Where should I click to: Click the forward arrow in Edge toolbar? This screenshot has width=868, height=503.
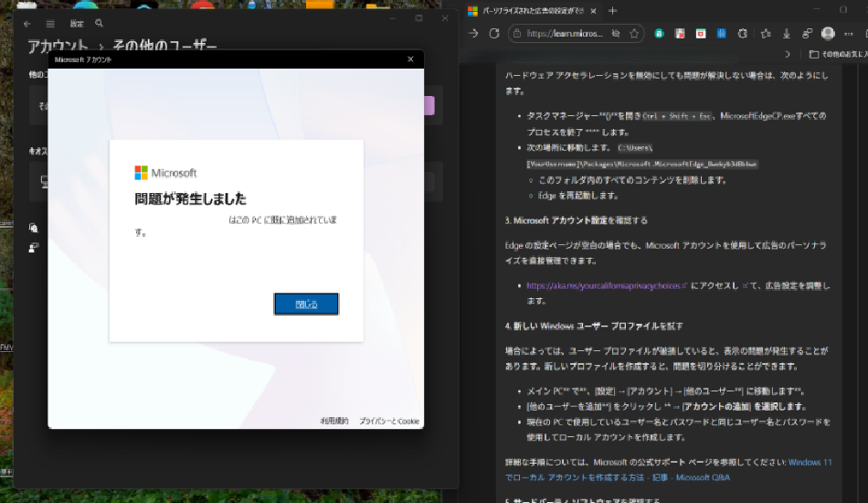473,34
